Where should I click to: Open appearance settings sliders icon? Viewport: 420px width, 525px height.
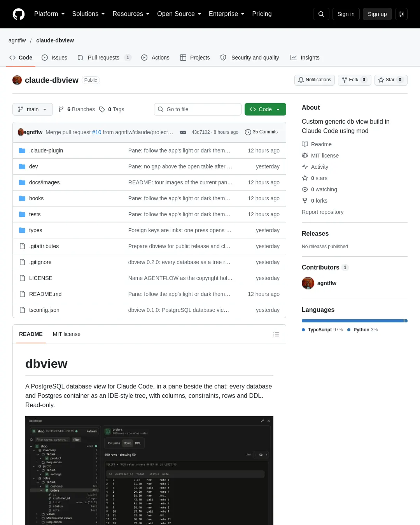(x=401, y=14)
